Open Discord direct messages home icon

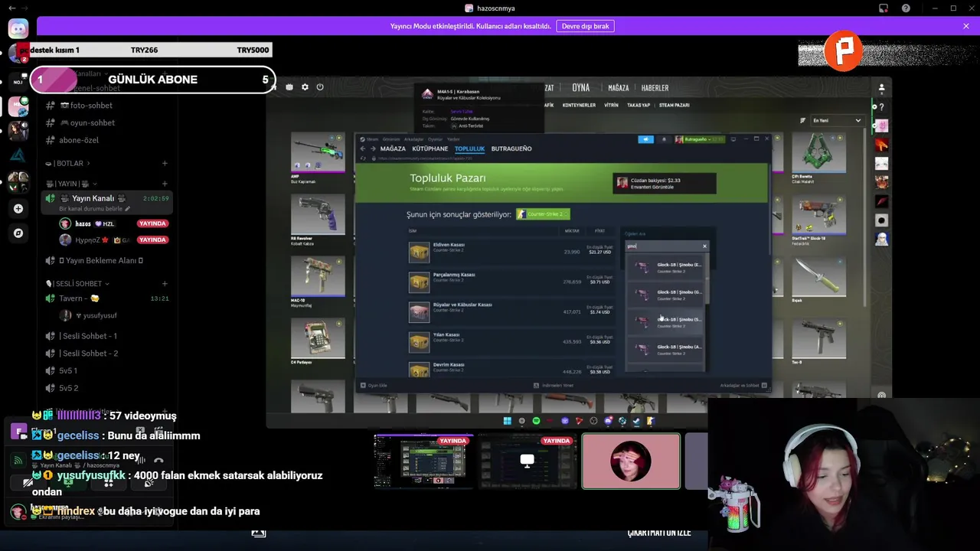pyautogui.click(x=18, y=29)
